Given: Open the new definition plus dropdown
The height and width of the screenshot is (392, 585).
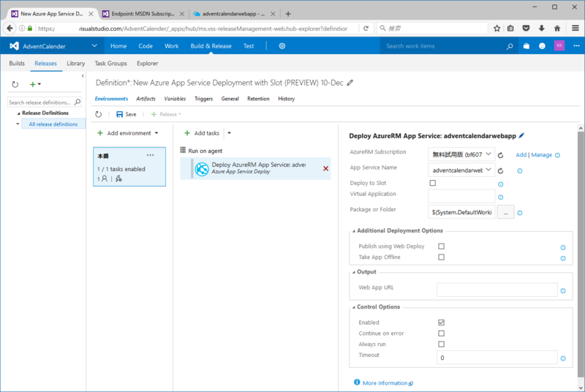Looking at the screenshot, I should click(x=35, y=84).
